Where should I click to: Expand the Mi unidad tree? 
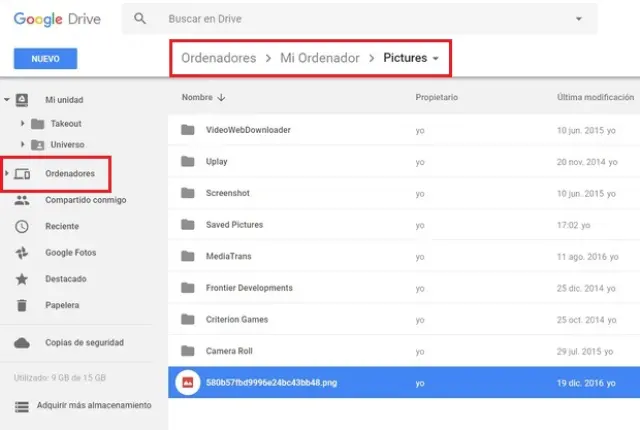click(8, 100)
